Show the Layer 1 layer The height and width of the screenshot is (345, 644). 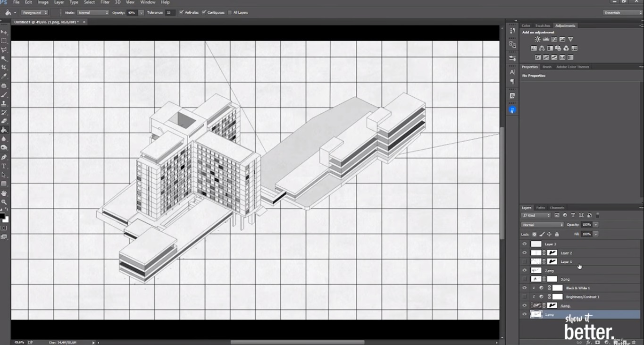coord(524,261)
